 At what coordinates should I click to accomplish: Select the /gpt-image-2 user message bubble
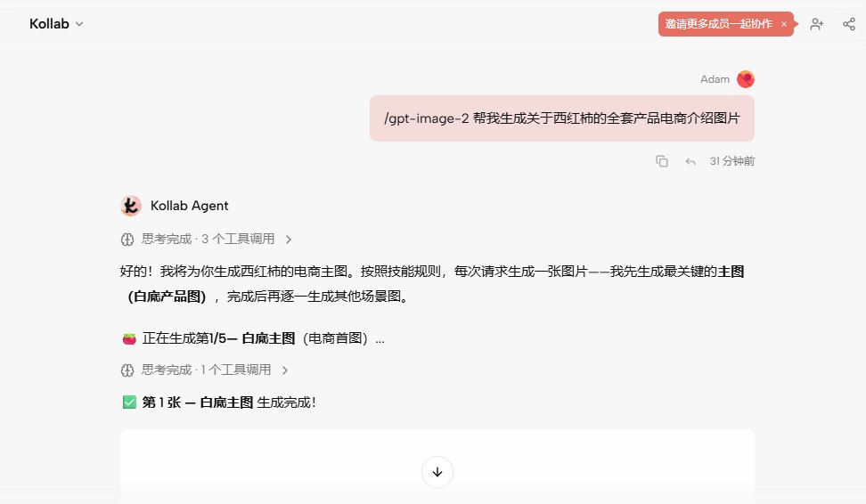click(x=562, y=118)
